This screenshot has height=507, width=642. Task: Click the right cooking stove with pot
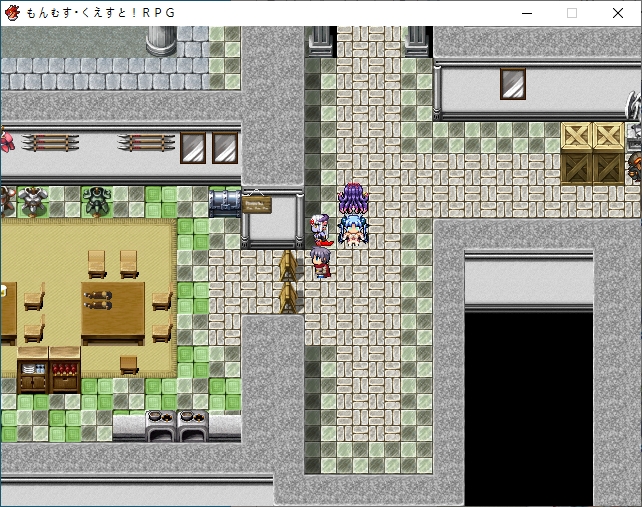pyautogui.click(x=193, y=426)
